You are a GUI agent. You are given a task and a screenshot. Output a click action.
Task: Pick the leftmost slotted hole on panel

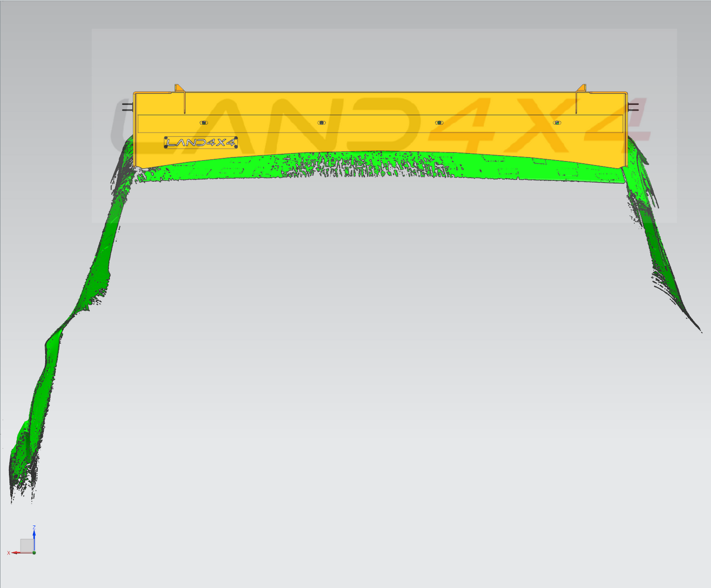click(204, 122)
